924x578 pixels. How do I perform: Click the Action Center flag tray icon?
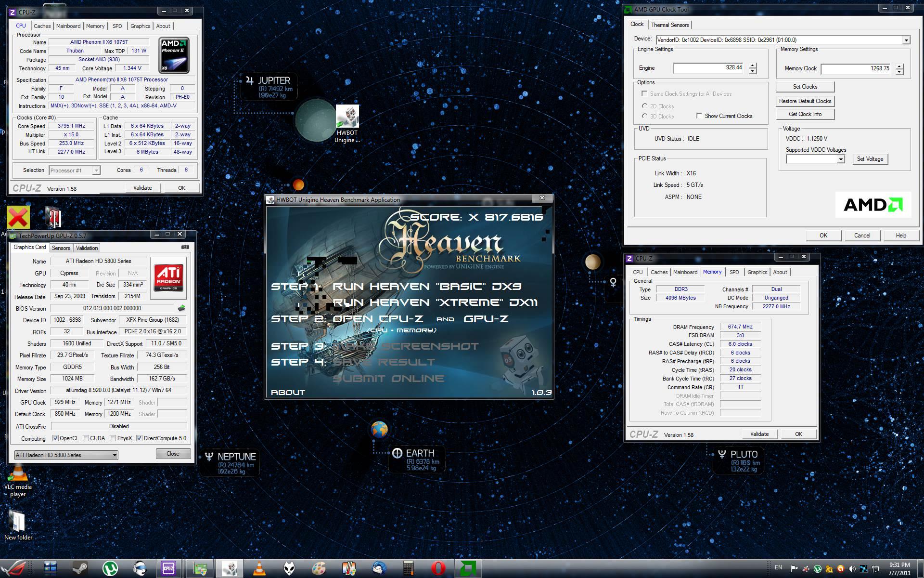[794, 568]
